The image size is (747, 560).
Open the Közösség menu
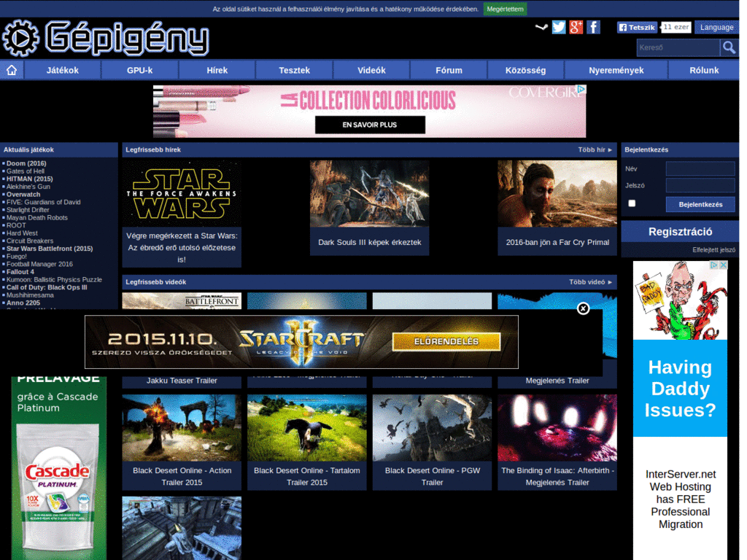point(525,70)
